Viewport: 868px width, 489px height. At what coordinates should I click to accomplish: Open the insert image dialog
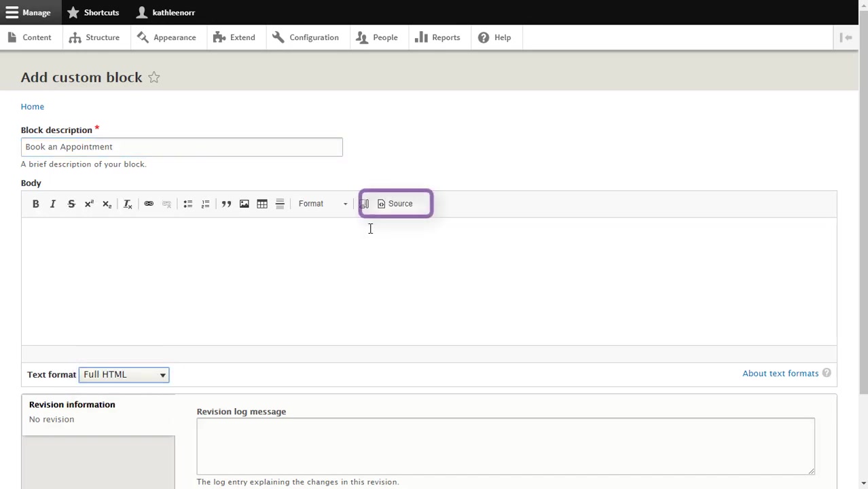click(245, 204)
